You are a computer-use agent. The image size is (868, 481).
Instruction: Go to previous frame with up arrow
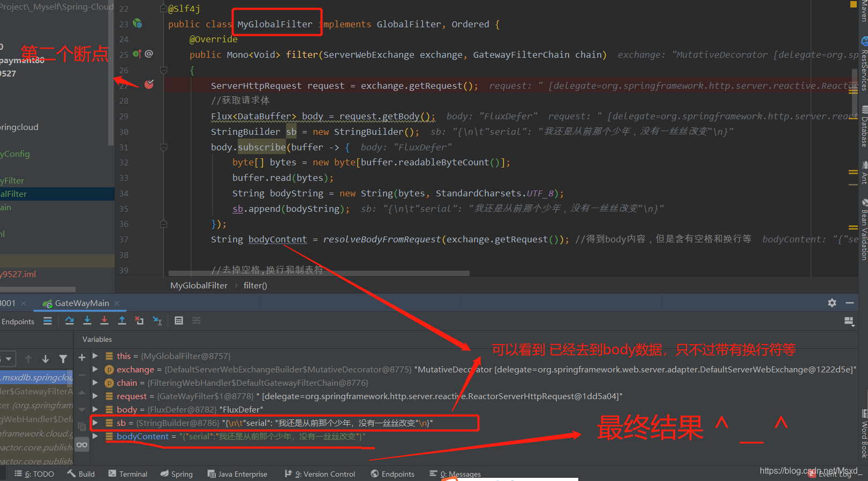28,359
